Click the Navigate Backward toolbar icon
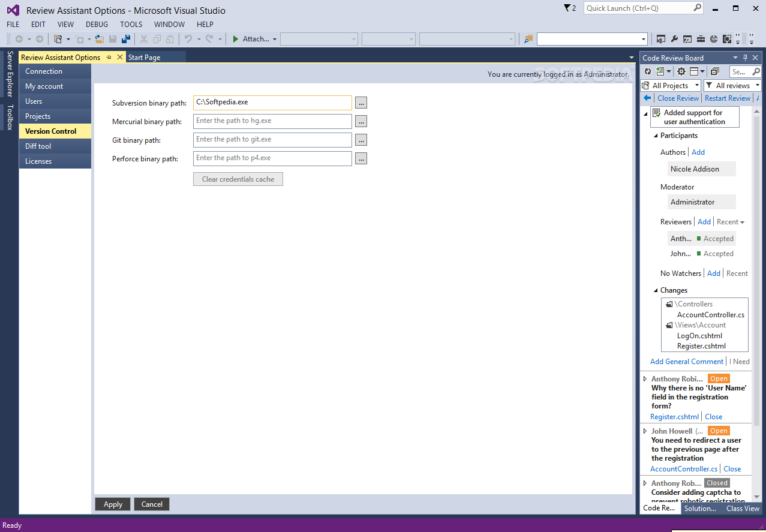 (19, 39)
